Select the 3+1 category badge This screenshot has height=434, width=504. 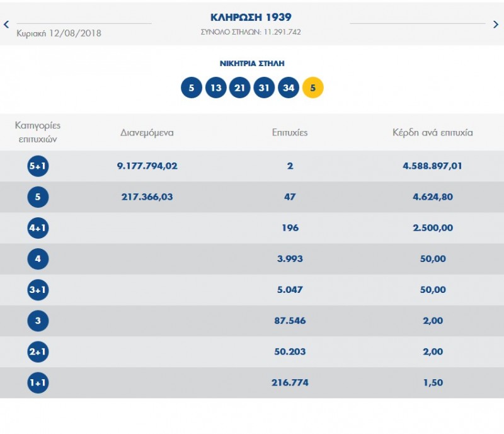(38, 290)
